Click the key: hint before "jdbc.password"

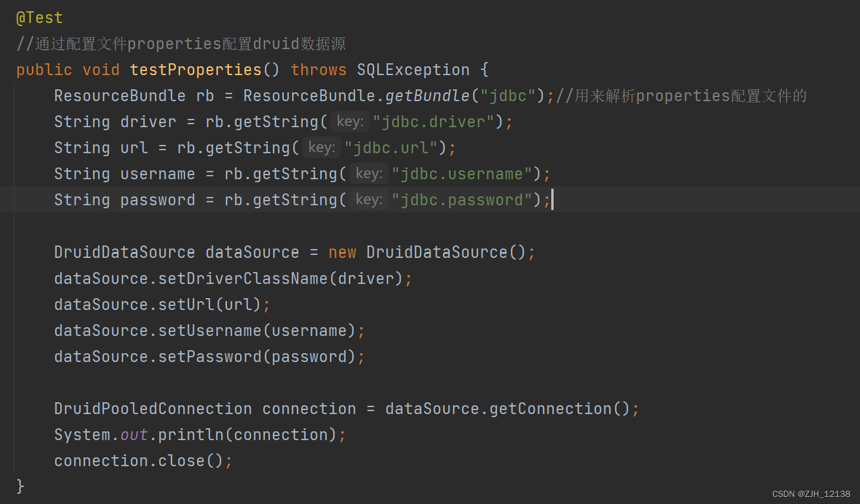point(369,200)
